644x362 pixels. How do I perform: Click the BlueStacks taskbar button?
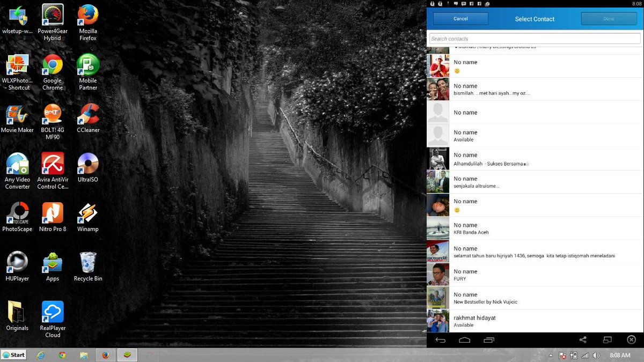tap(128, 355)
